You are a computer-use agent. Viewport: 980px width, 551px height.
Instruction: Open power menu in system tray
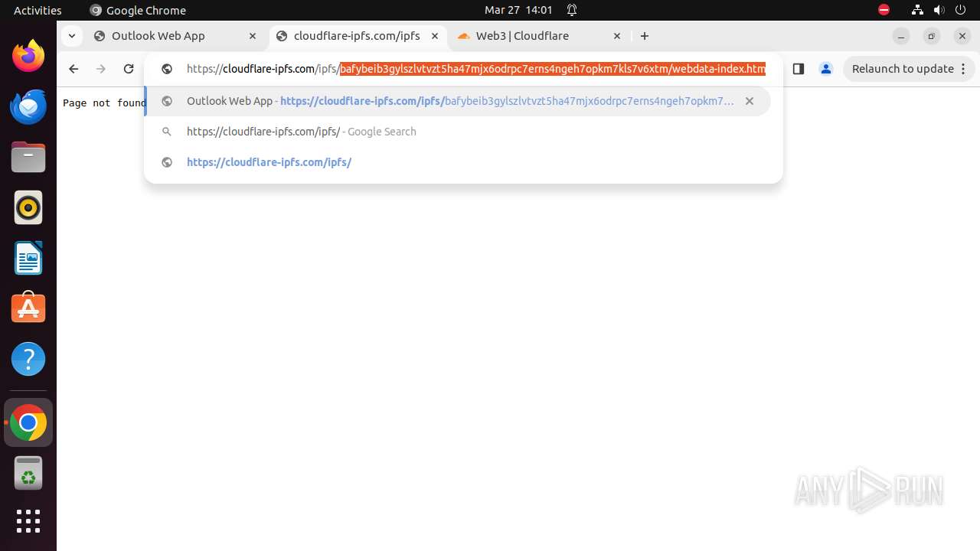coord(961,10)
